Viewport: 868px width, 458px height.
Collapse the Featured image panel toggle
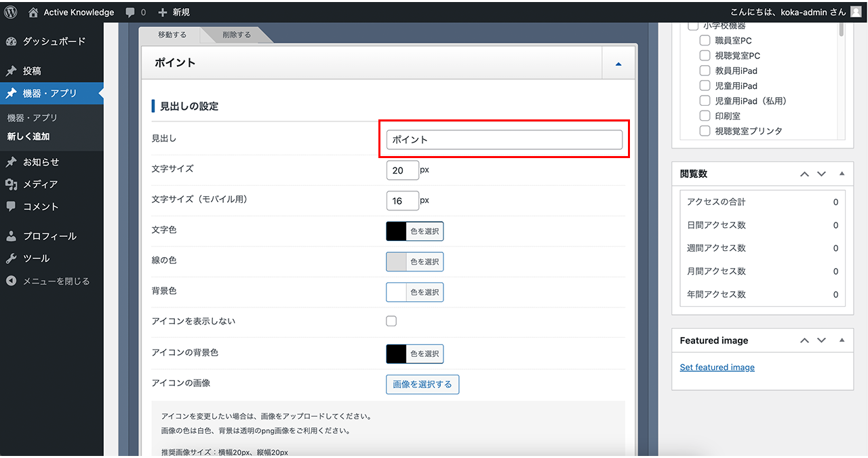point(842,341)
